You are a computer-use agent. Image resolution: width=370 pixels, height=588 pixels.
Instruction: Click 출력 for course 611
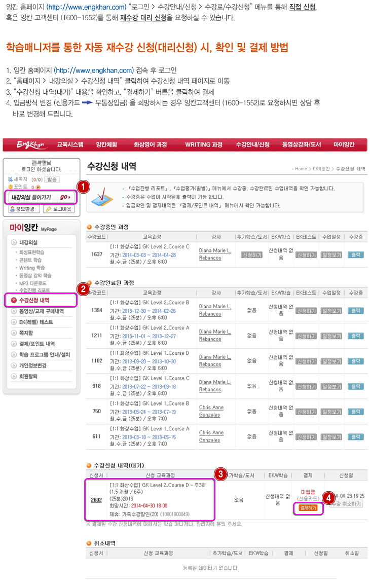(356, 437)
